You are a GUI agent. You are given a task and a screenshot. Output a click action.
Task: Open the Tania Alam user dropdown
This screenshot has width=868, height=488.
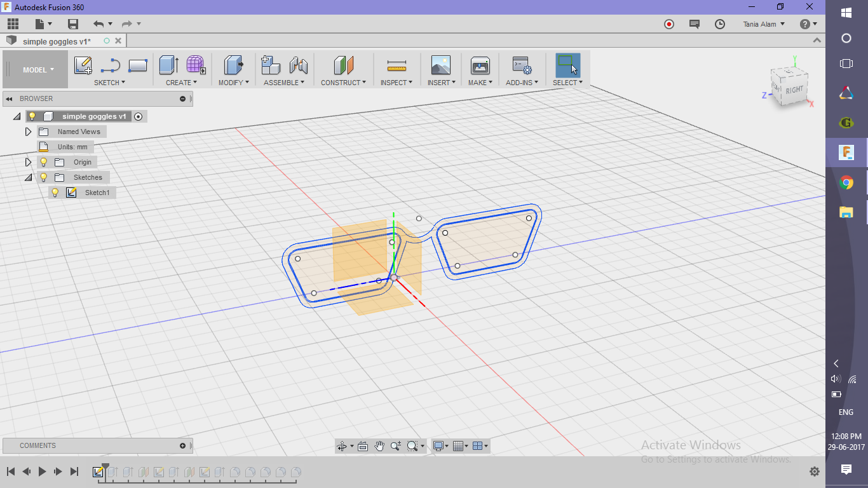764,24
